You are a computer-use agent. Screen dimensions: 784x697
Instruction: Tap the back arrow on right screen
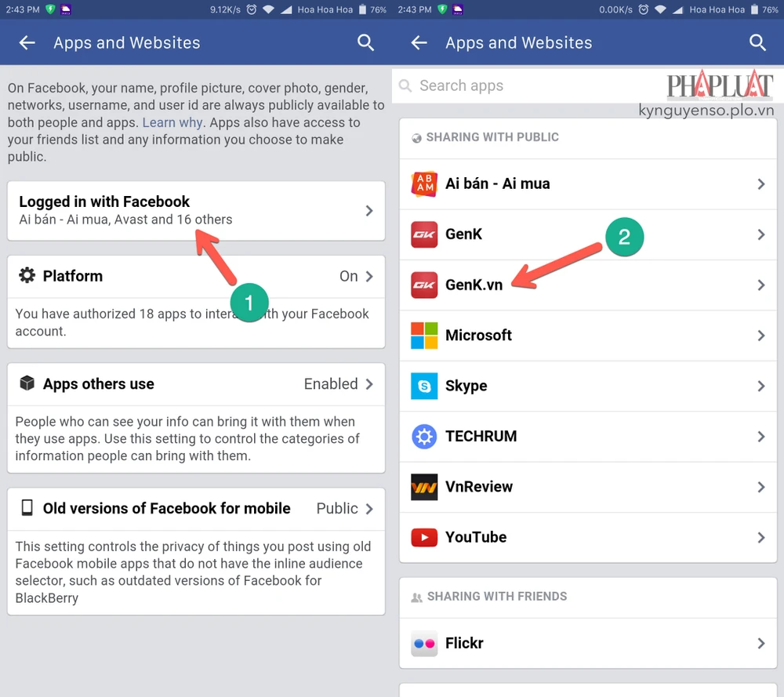pyautogui.click(x=419, y=43)
